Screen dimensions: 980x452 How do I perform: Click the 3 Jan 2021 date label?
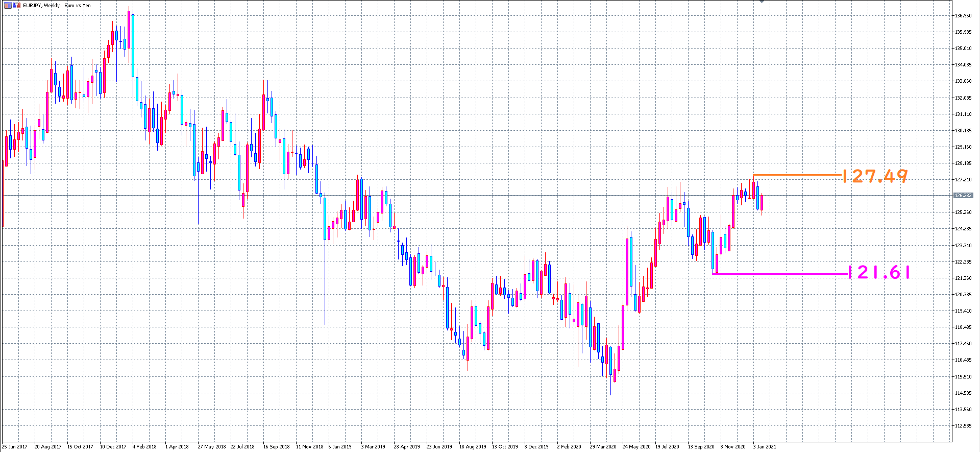(764, 446)
